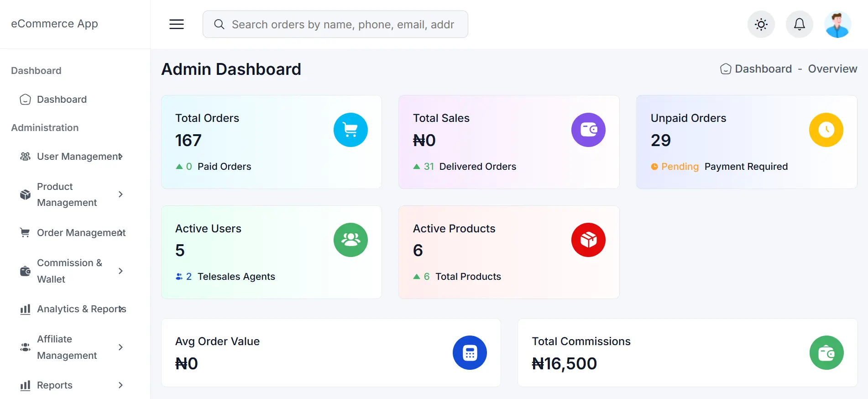
Task: Open the Dashboard sidebar entry
Action: click(62, 99)
